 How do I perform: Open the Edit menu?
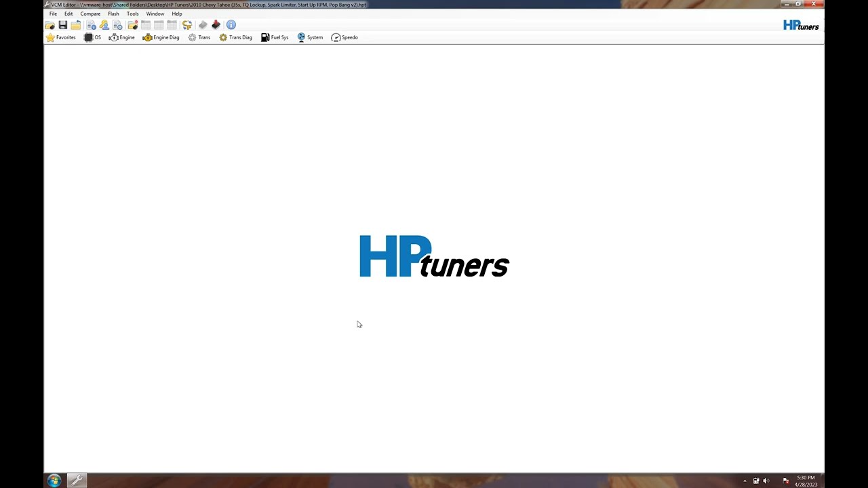68,14
